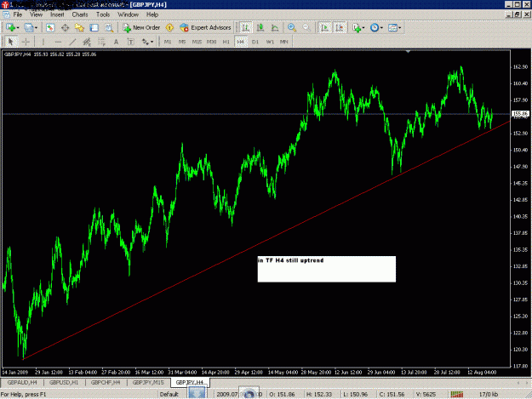Image resolution: width=532 pixels, height=399 pixels.
Task: Switch to the GBPAUD,H4 chart tab
Action: pos(22,382)
